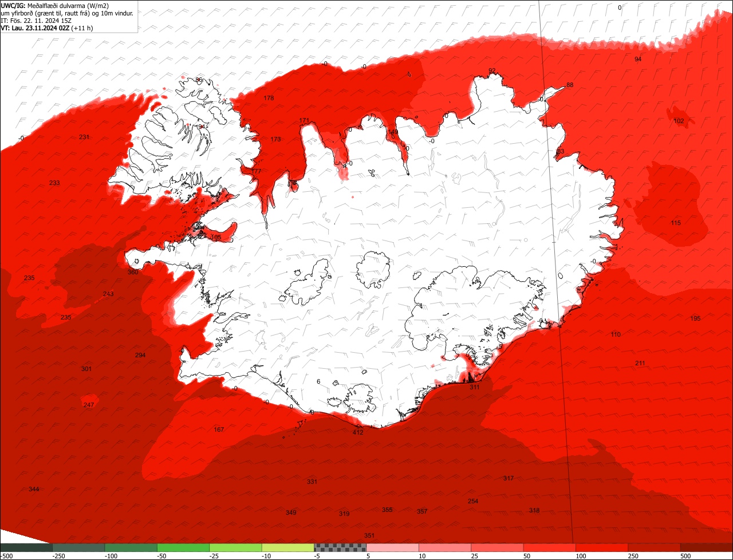Screen dimensions: 733x560
Task: Click the map value 301
Action: [x=86, y=369]
